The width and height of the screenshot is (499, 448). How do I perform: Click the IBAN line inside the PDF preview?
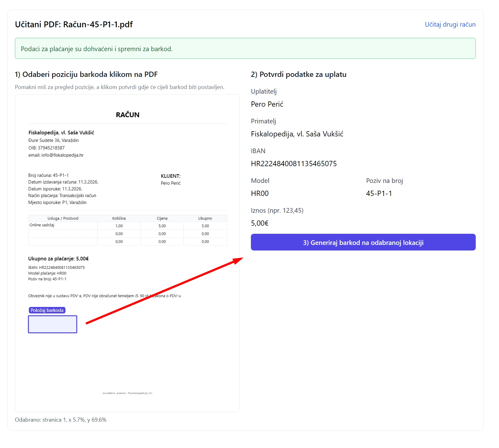coord(56,268)
